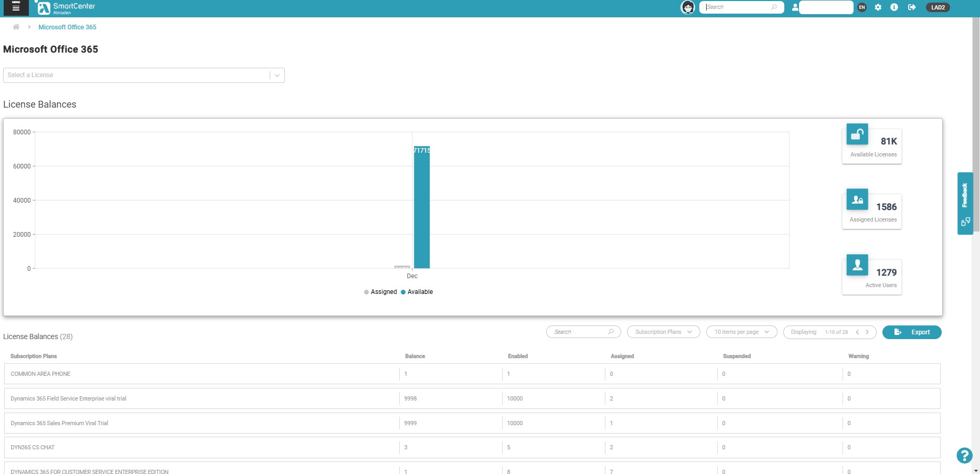The height and width of the screenshot is (474, 980).
Task: Open the Select a License dropdown
Action: point(144,75)
